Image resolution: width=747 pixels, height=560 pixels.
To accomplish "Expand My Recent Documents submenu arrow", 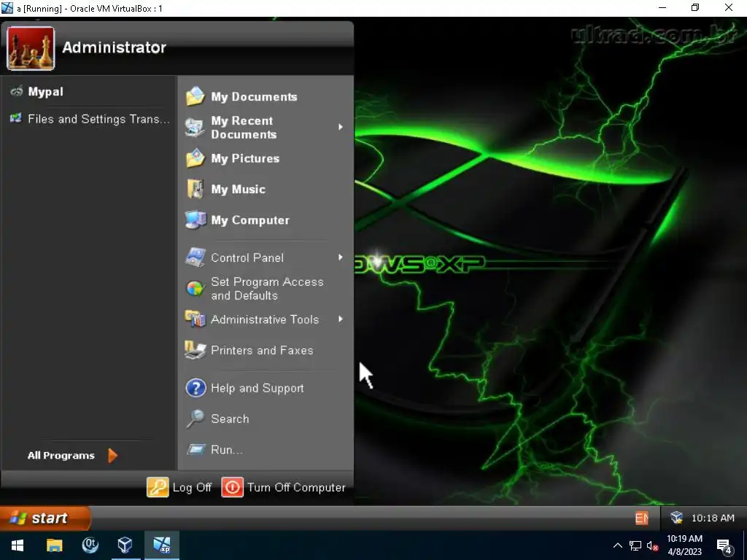I will coord(340,127).
